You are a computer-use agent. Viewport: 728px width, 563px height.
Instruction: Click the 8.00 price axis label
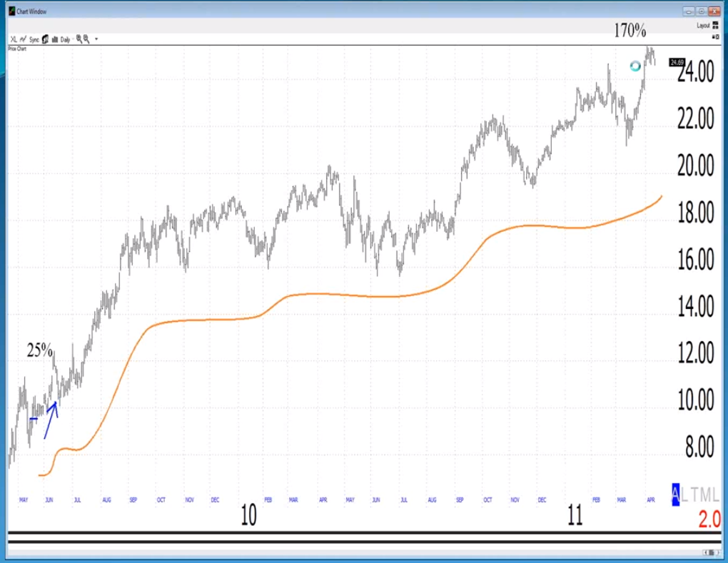tap(699, 447)
